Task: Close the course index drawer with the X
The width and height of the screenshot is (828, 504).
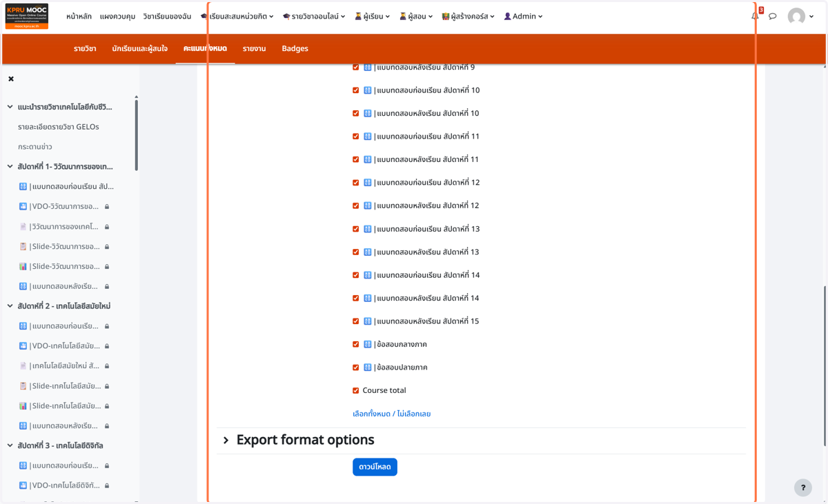Action: tap(11, 79)
